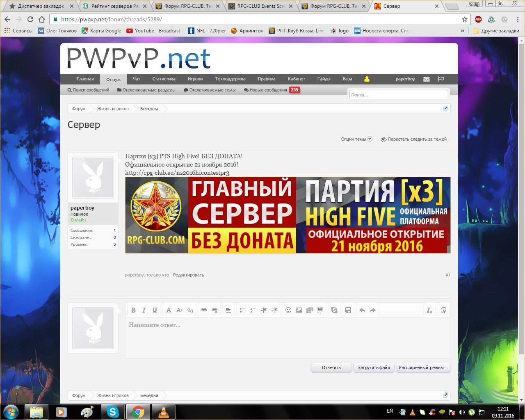Open the smilies picker
Viewport: 525px width, 420px height.
(288, 310)
